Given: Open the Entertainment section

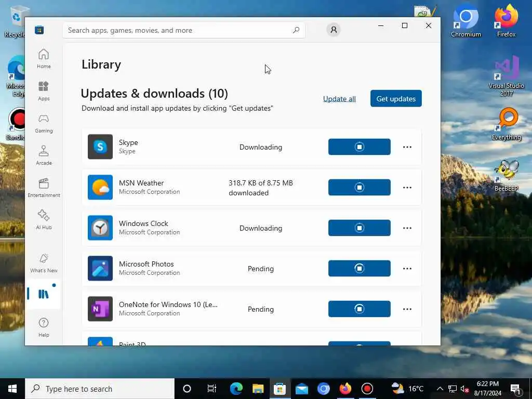Looking at the screenshot, I should 44,188.
